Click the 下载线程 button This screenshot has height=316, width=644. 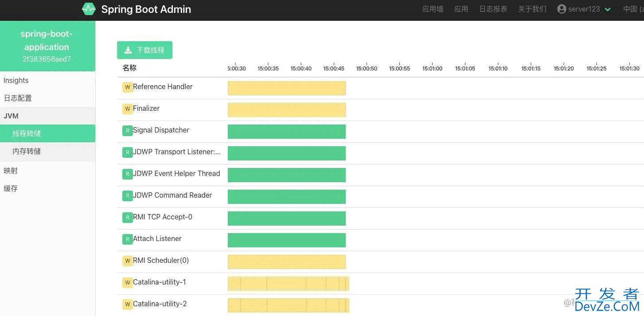click(144, 50)
